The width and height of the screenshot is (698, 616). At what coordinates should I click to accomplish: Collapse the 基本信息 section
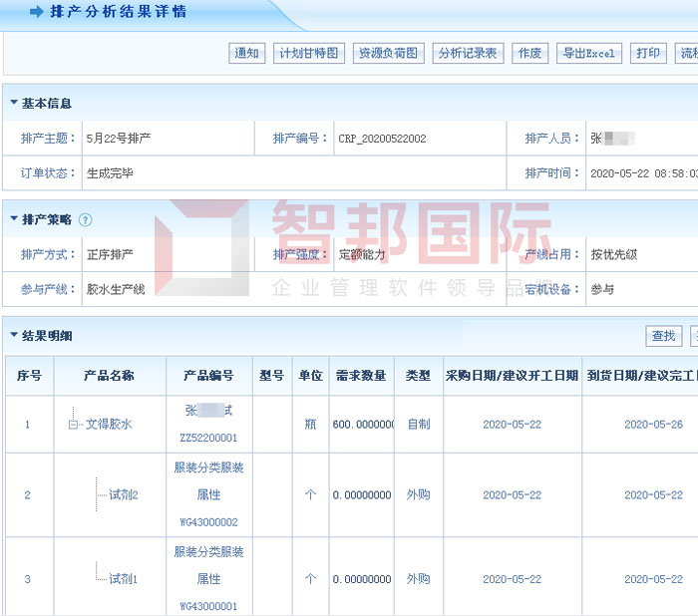coord(13,103)
